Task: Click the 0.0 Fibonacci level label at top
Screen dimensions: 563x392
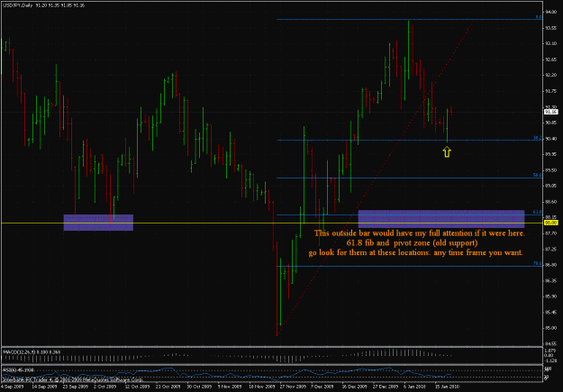Action: [x=539, y=17]
